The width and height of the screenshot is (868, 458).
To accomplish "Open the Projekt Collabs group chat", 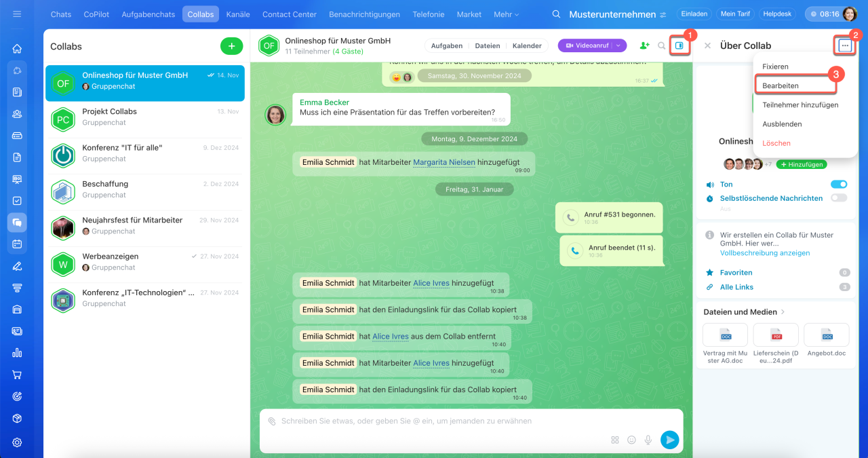I will coord(145,119).
